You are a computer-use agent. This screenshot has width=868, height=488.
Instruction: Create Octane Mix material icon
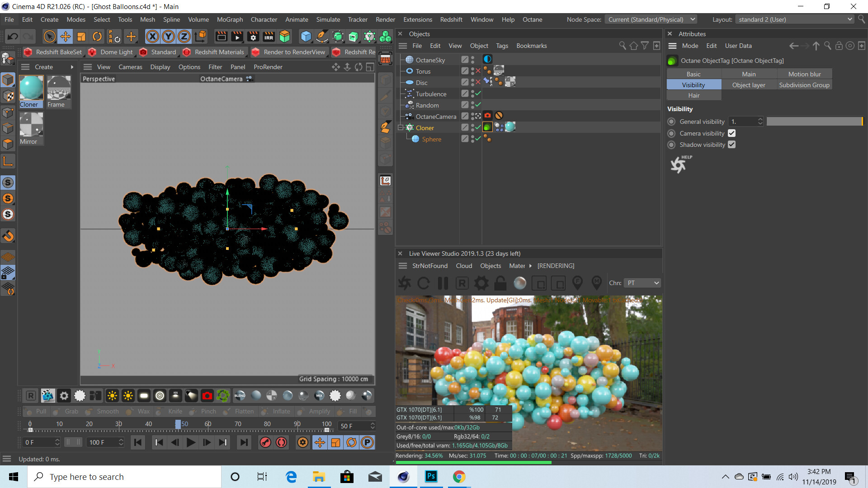319,396
